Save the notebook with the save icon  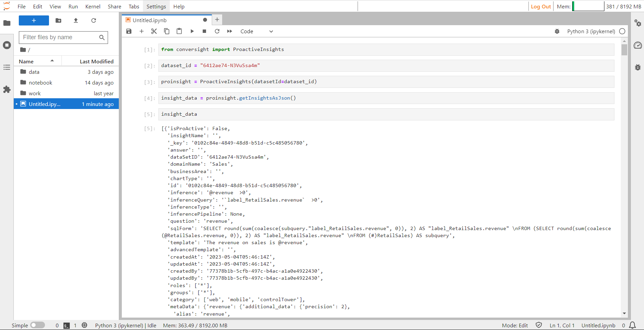(x=129, y=31)
